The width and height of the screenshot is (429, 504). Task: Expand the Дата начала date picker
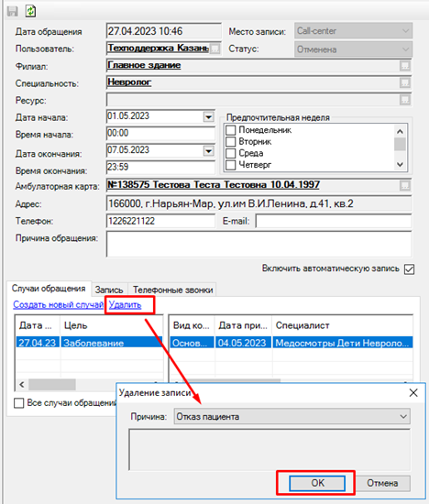pos(209,116)
